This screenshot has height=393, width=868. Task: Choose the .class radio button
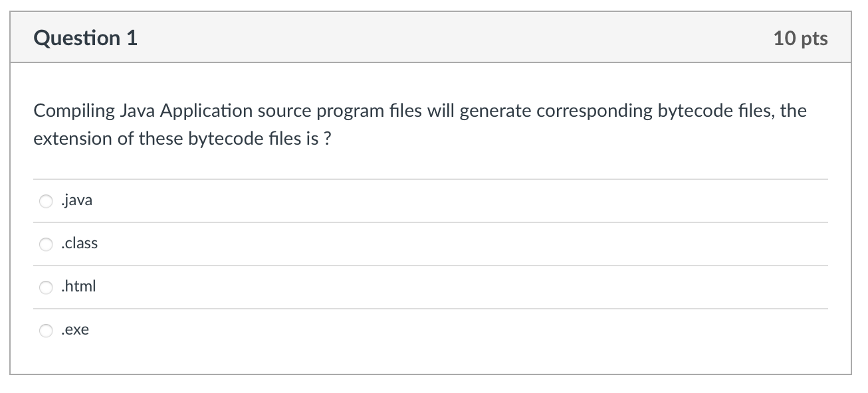click(x=46, y=244)
